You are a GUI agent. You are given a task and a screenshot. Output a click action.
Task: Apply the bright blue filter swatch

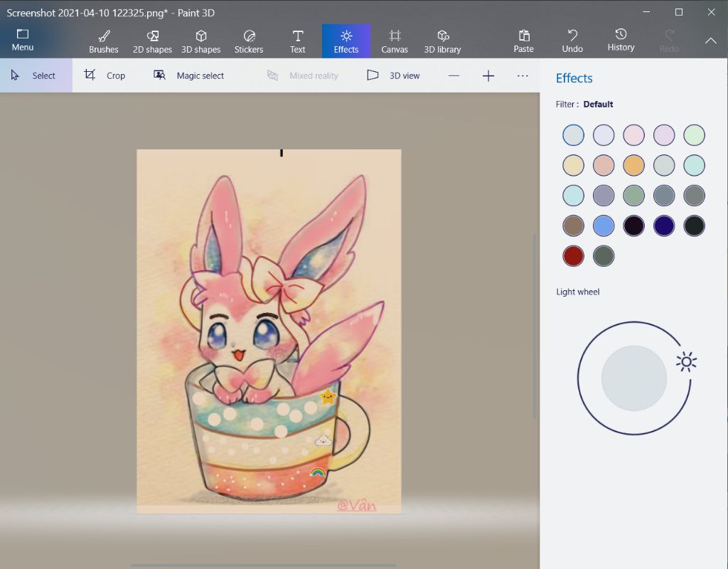(604, 225)
